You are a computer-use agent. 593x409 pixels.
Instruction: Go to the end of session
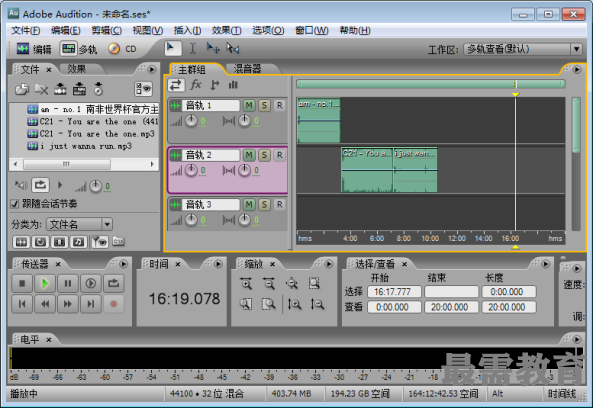click(x=90, y=304)
